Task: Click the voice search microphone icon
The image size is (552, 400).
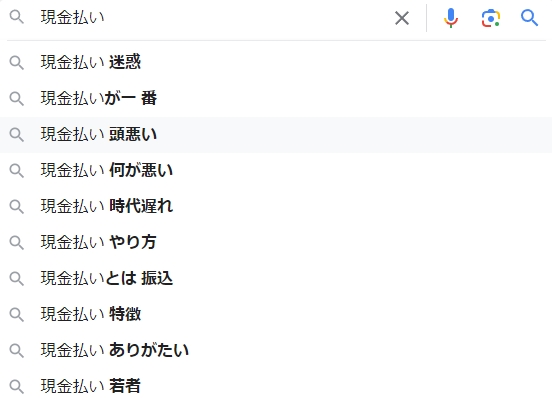Action: [x=451, y=18]
